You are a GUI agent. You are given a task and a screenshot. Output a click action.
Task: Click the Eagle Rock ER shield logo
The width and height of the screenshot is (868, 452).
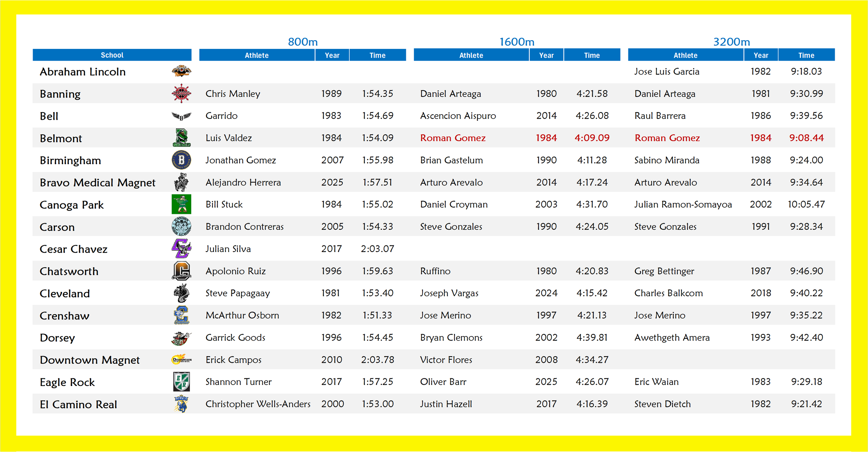tap(181, 382)
